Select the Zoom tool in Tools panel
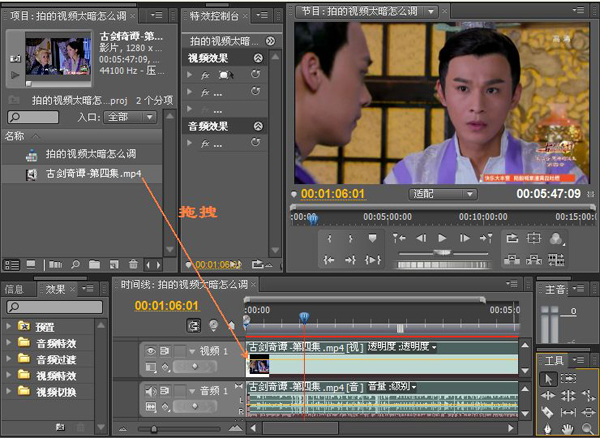 click(x=587, y=429)
